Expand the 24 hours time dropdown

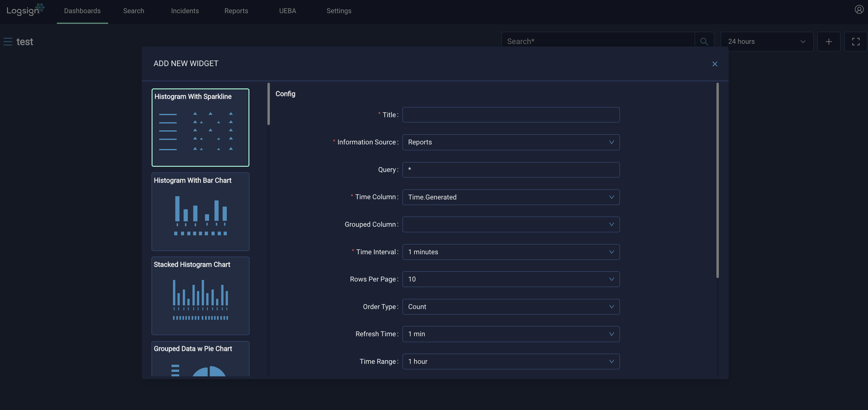[x=767, y=42]
